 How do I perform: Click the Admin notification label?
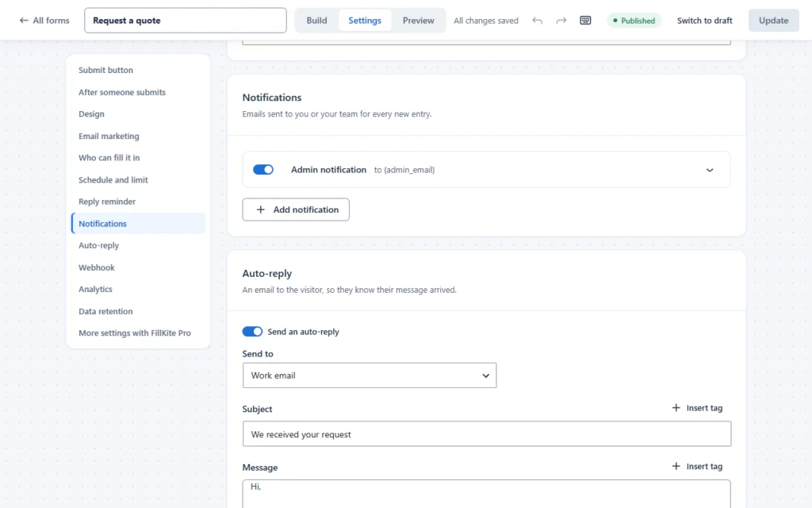tap(328, 170)
